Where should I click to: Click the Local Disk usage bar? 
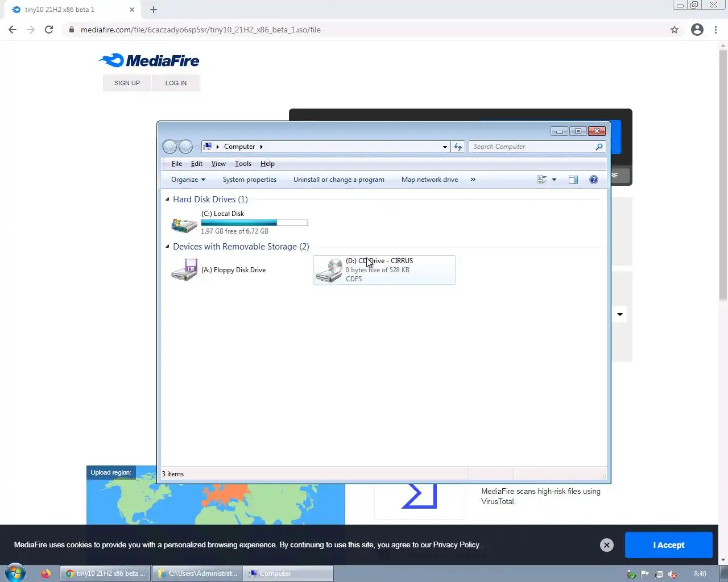254,223
